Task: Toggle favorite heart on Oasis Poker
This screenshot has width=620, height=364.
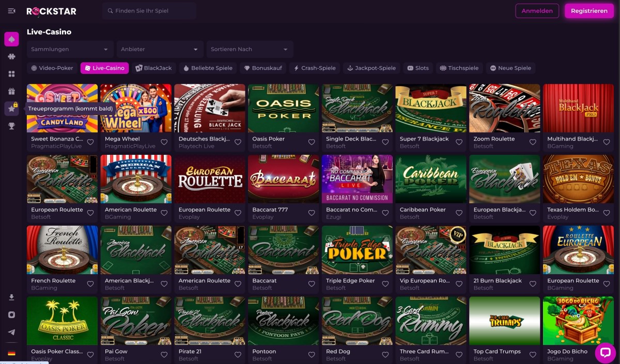Action: (312, 142)
